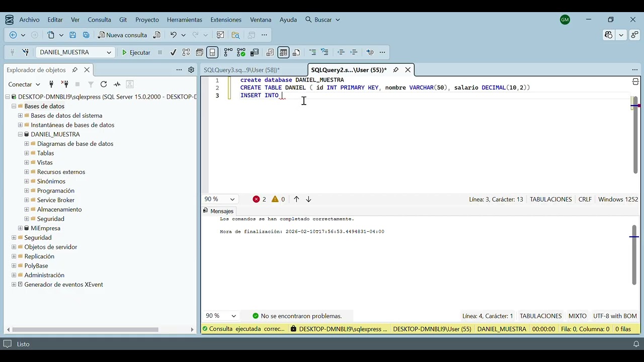Click the Buscar search button
This screenshot has height=362, width=644.
point(323,20)
